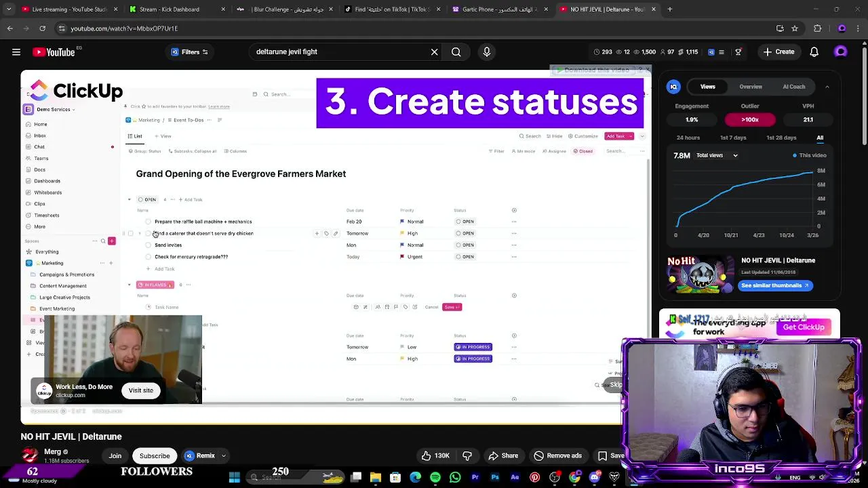The height and width of the screenshot is (488, 868).
Task: Click the 1.9% Engagement value
Action: click(692, 119)
